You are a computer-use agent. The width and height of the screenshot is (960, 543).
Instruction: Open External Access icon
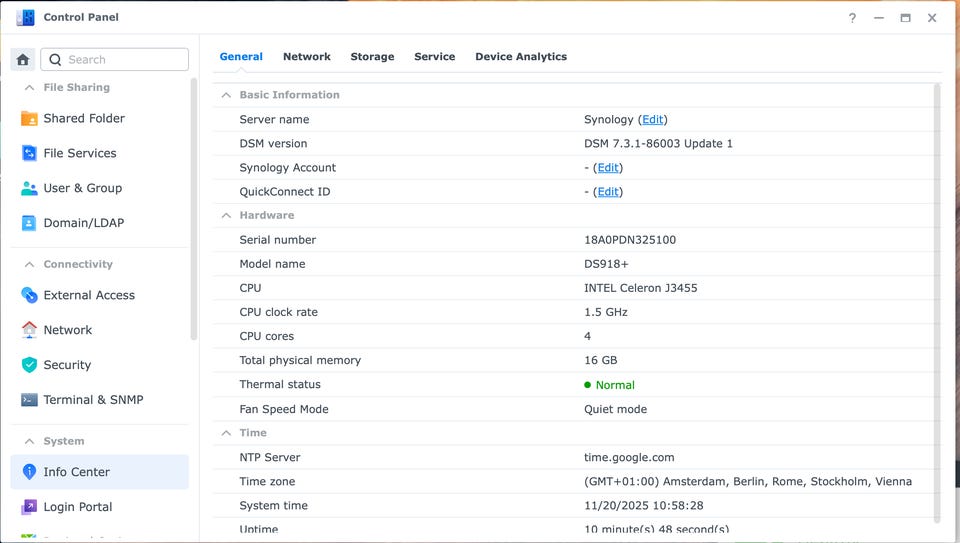(x=29, y=295)
